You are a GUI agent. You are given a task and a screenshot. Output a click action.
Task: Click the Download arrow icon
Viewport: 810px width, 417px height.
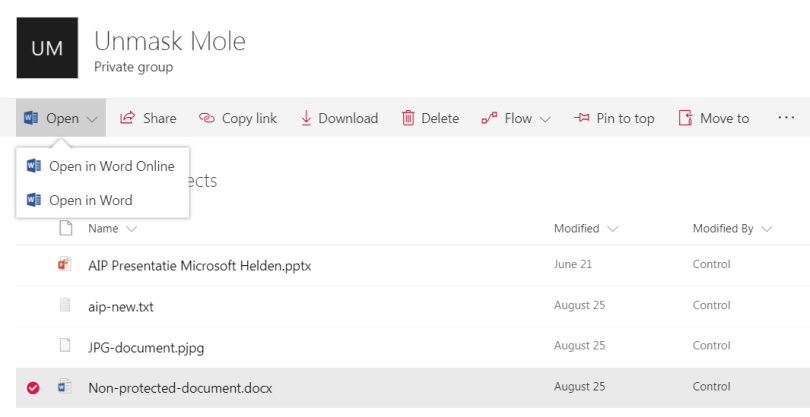pyautogui.click(x=306, y=118)
